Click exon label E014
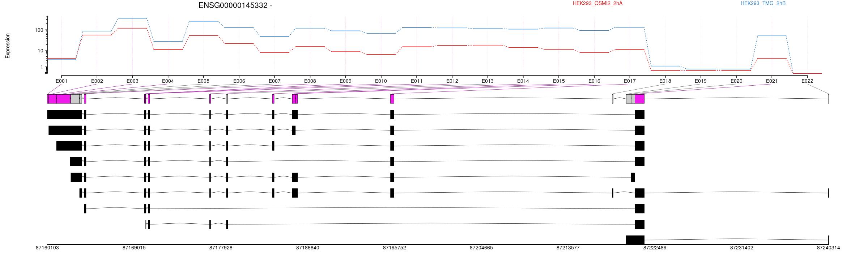Screen dimensions: 868x253 coord(523,81)
